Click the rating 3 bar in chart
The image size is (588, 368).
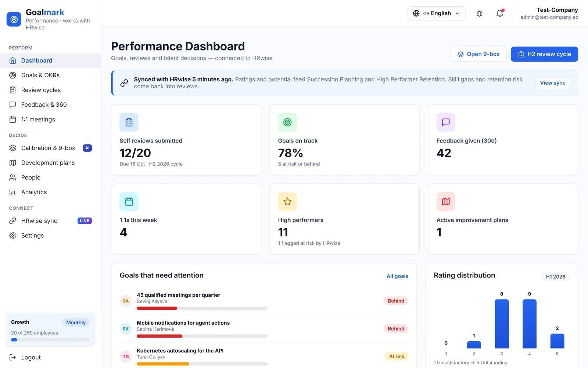tap(502, 324)
